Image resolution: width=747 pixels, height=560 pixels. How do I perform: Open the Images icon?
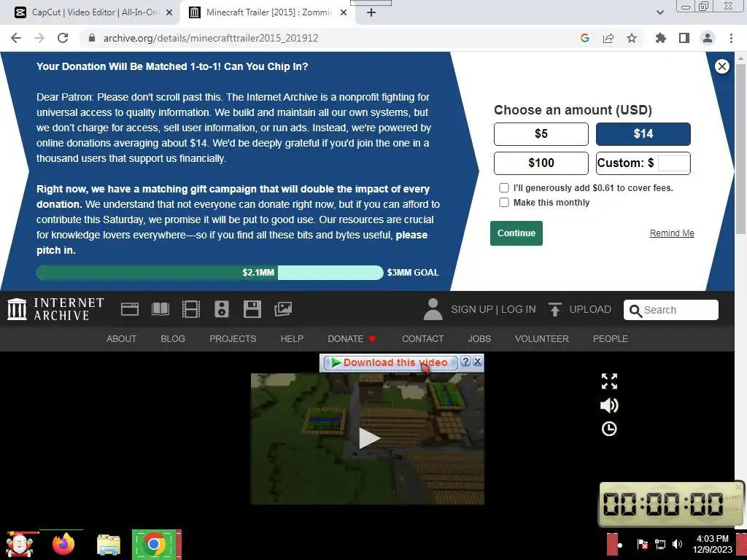[283, 309]
